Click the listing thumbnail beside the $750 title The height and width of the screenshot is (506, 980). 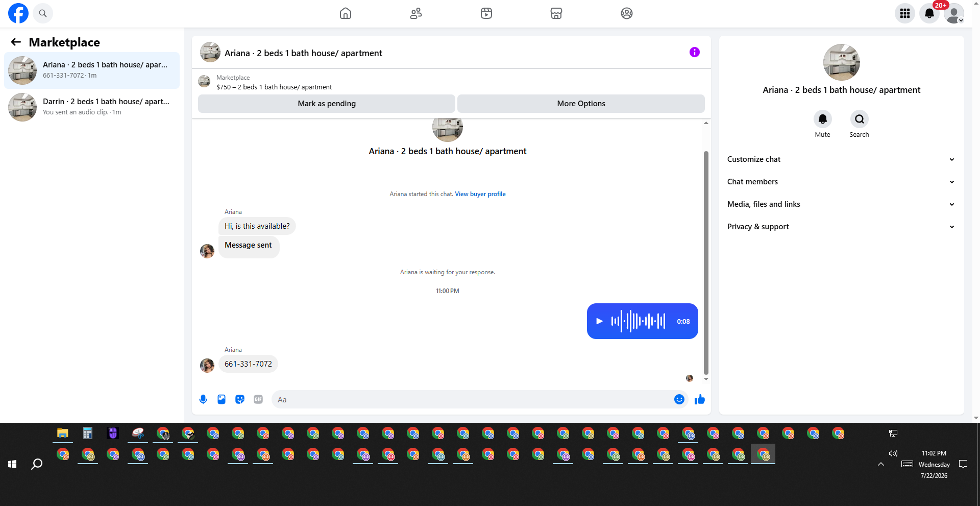tap(204, 82)
